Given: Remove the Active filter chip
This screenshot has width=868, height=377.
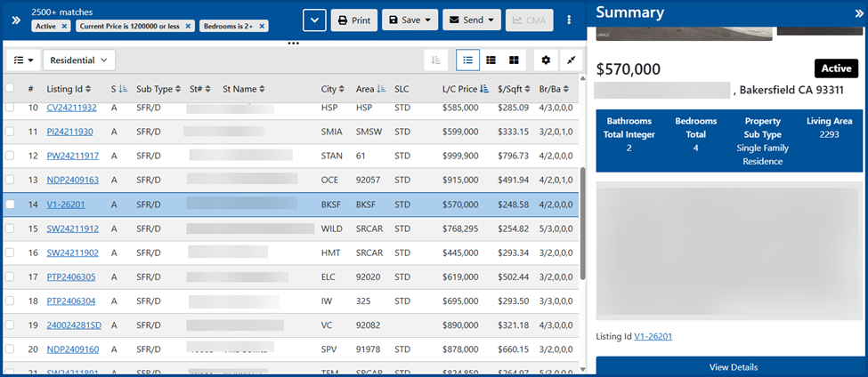Looking at the screenshot, I should pos(64,26).
